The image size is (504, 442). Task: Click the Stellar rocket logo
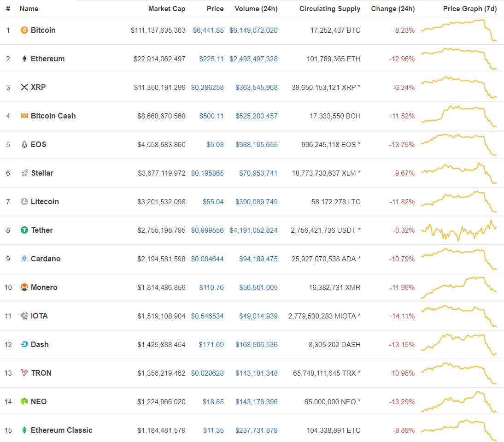pos(23,173)
